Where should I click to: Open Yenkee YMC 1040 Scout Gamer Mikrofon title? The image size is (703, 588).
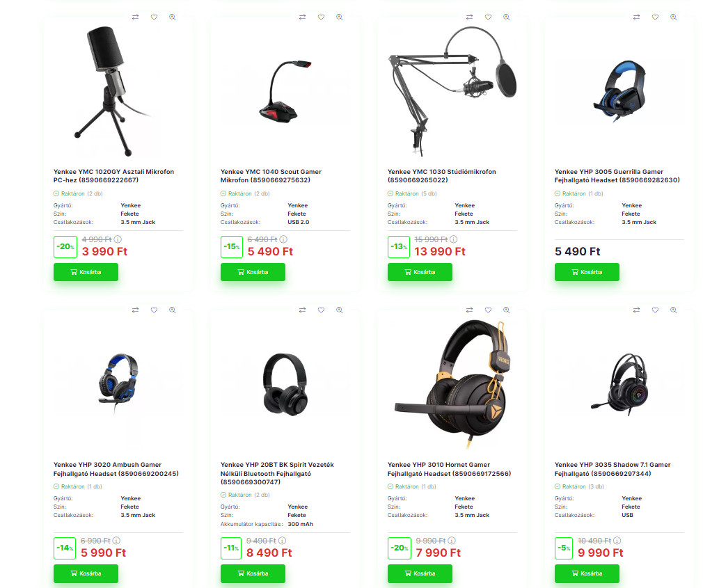coord(271,175)
